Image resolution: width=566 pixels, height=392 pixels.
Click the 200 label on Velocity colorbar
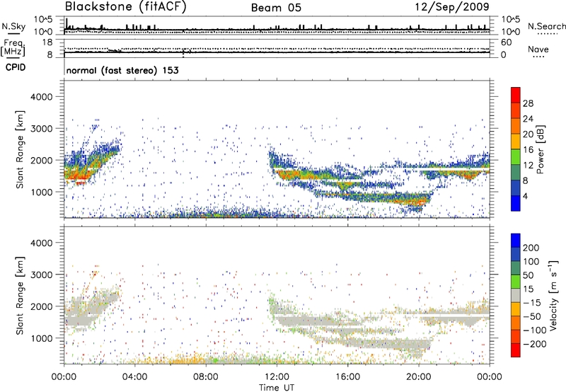click(531, 248)
